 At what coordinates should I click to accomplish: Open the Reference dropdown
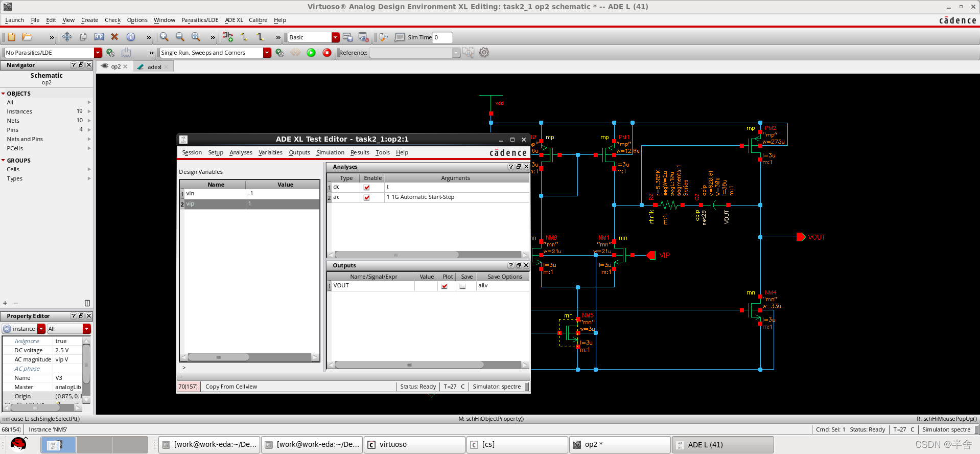click(x=456, y=53)
